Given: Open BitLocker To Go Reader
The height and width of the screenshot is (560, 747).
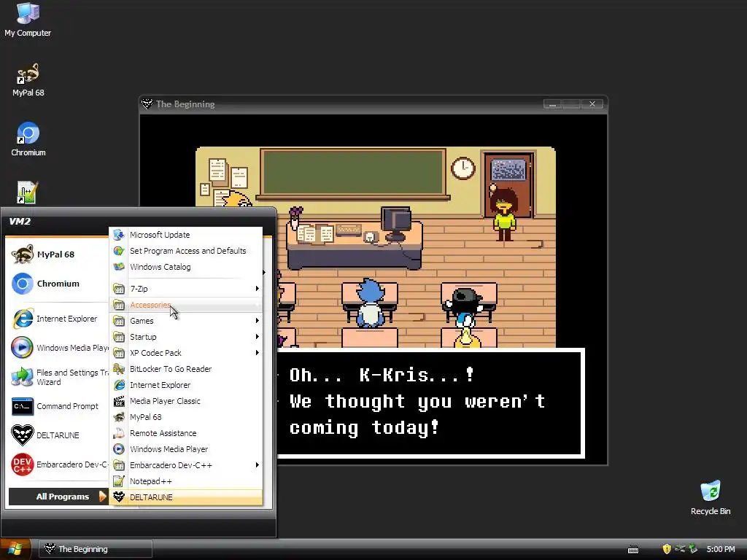Looking at the screenshot, I should [186, 369].
